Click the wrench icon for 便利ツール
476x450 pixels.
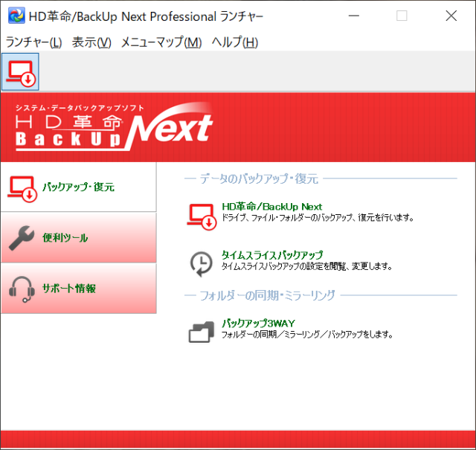point(22,238)
